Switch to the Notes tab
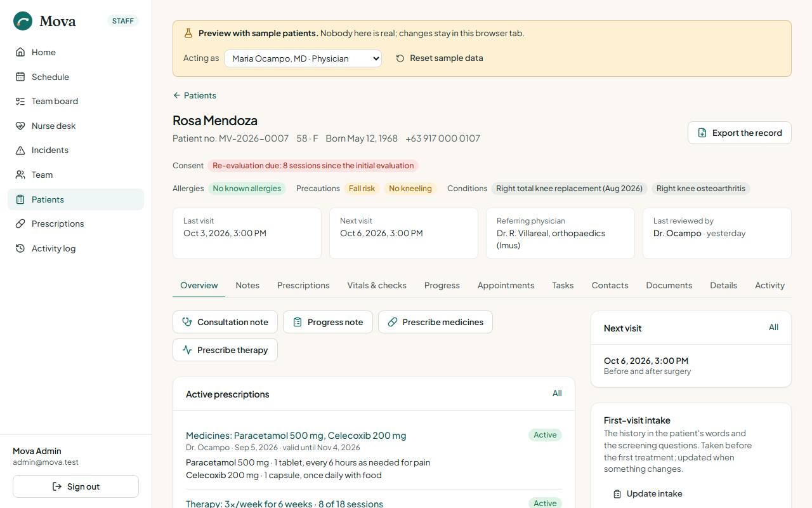The image size is (812, 508). point(247,285)
